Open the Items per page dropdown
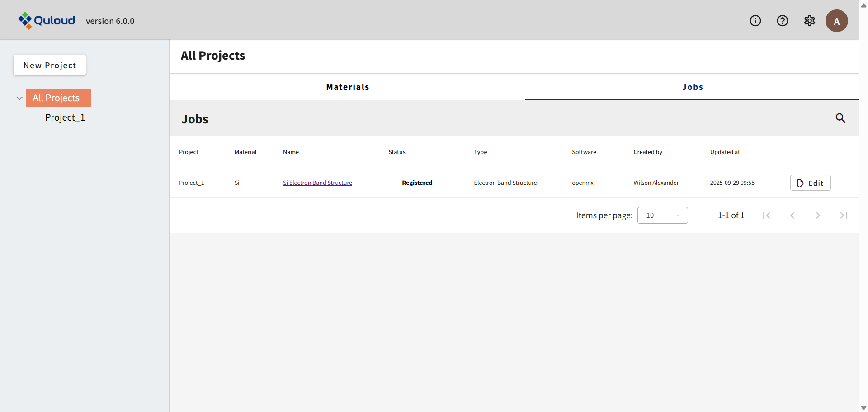 tap(662, 215)
